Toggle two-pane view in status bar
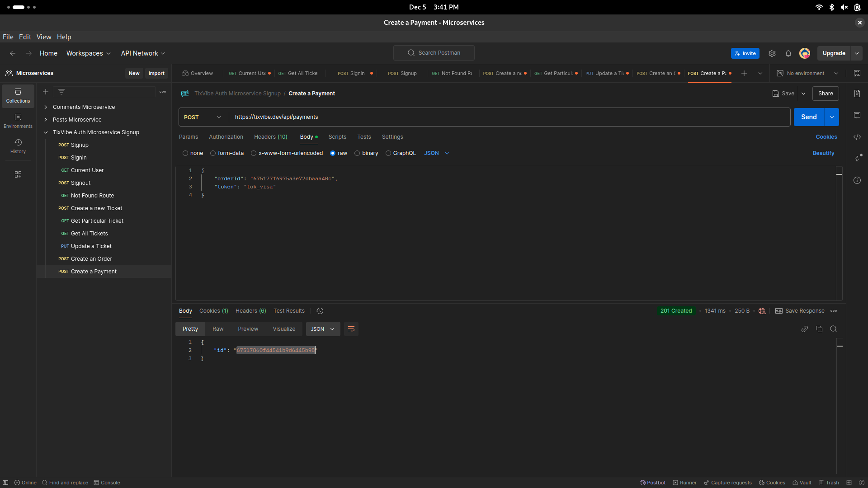868x488 pixels. click(849, 483)
